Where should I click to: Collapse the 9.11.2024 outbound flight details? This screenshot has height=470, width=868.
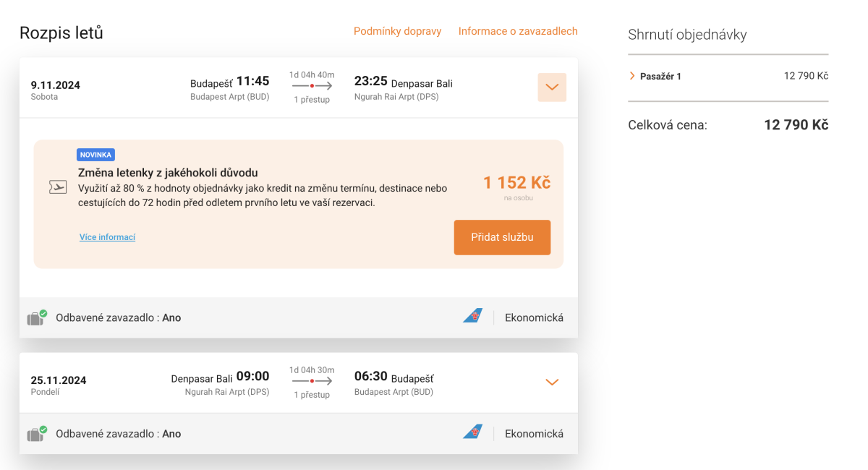pos(552,87)
